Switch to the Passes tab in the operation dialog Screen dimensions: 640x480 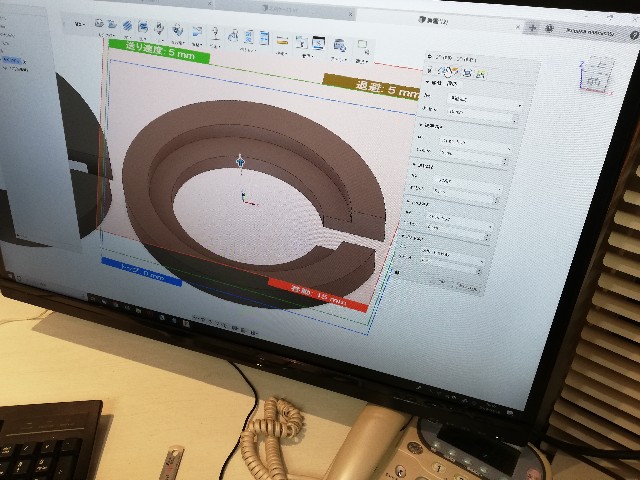(x=468, y=73)
